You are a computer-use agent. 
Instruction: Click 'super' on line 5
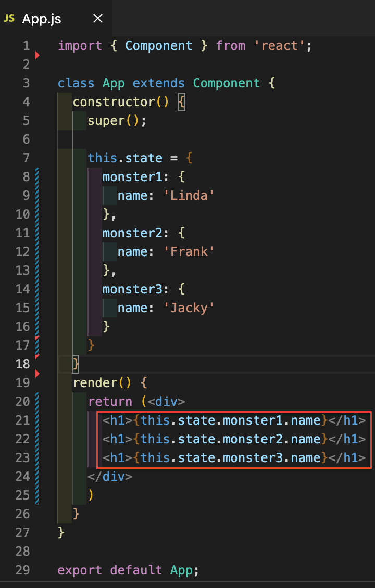click(106, 121)
